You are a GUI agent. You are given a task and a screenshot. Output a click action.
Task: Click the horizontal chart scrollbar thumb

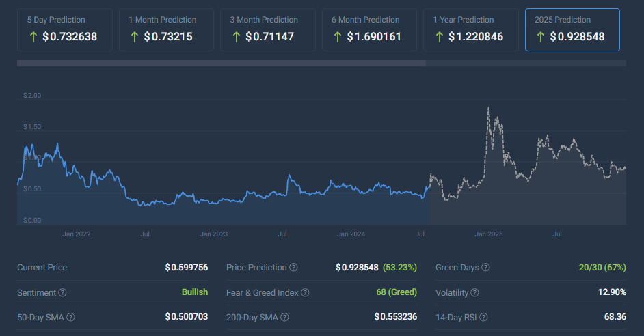(x=222, y=64)
